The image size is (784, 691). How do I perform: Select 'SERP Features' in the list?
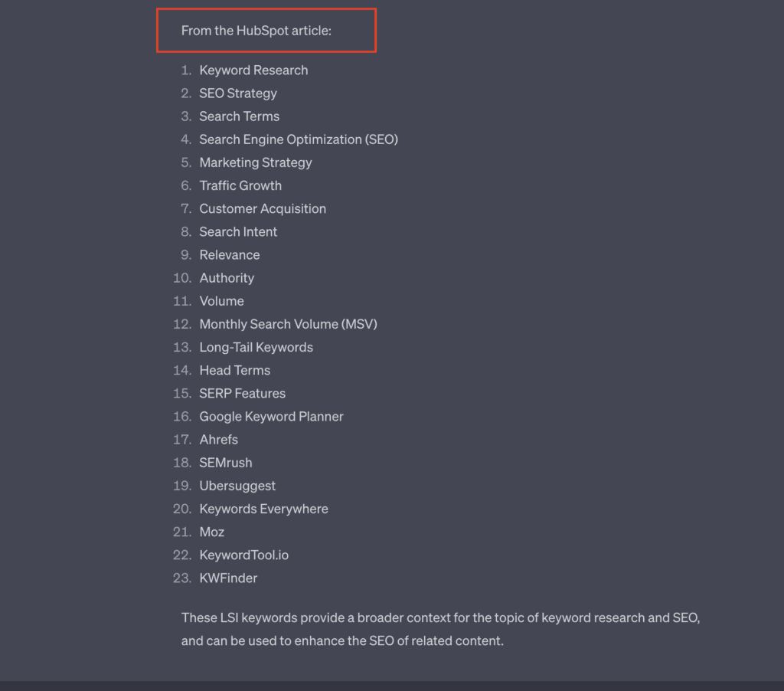[243, 393]
